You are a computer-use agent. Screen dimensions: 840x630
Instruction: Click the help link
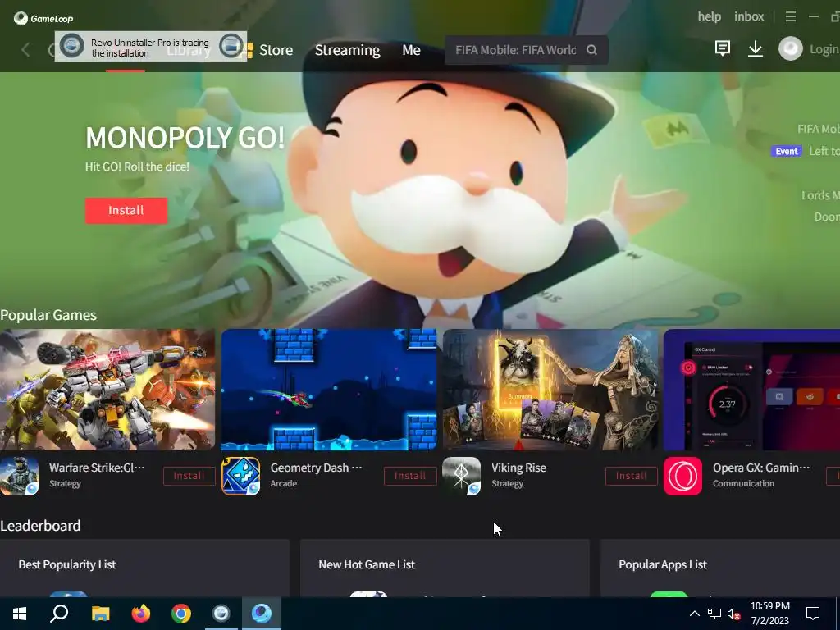pos(710,16)
